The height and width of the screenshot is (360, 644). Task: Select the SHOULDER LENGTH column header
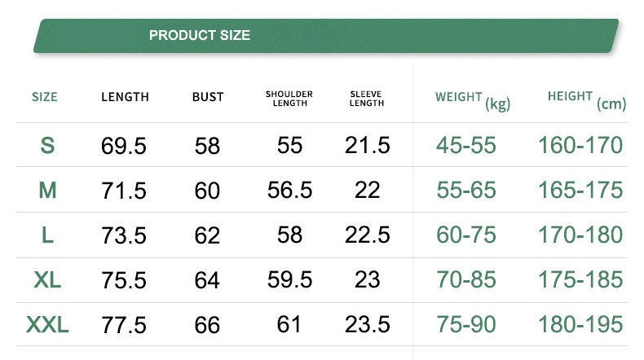tap(289, 99)
